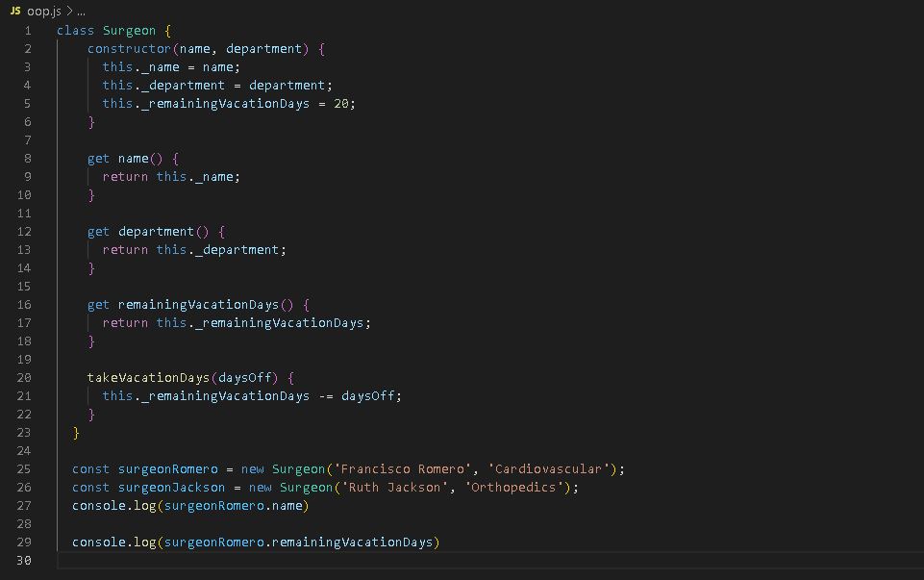Click line number 1 in the gutter
The width and height of the screenshot is (924, 580).
pos(28,31)
